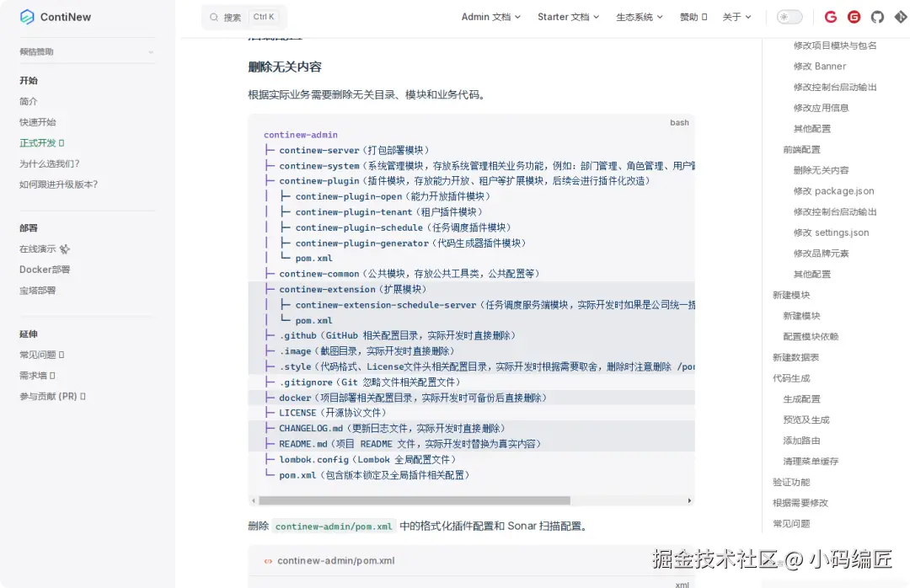This screenshot has height=588, width=910.
Task: Click the code block scroll-right arrow
Action: 689,500
